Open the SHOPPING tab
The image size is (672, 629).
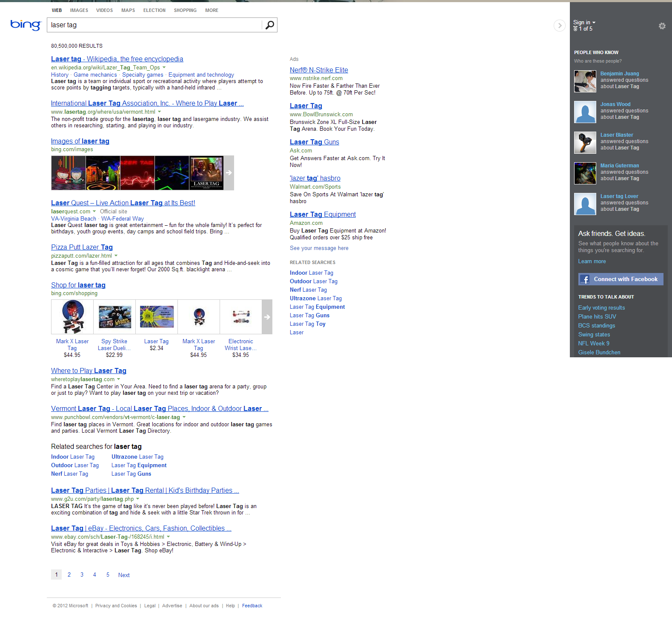coord(185,10)
